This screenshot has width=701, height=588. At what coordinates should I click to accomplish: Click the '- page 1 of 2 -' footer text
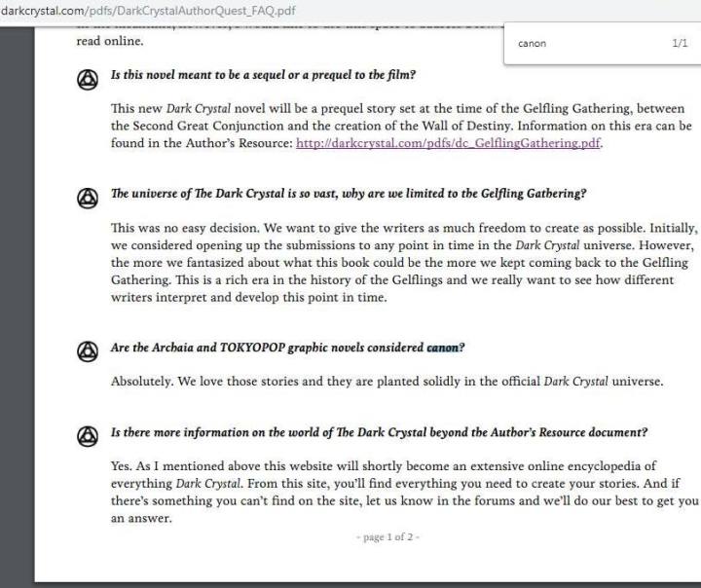point(387,536)
